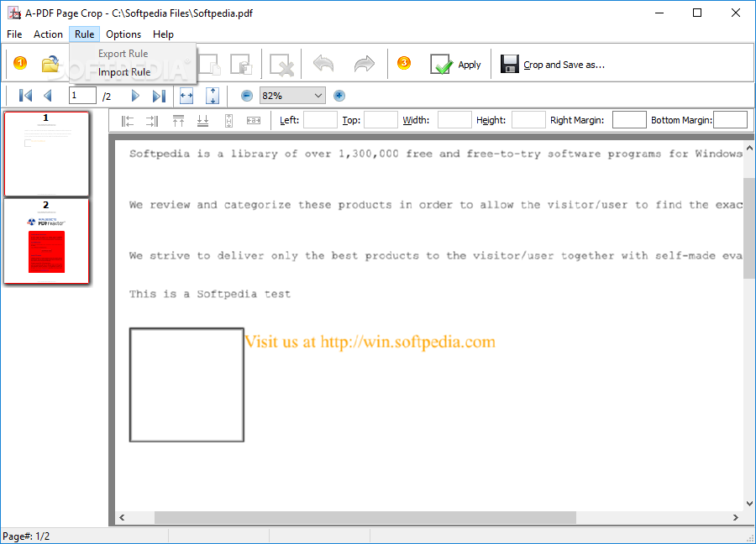The width and height of the screenshot is (756, 544).
Task: Click the Right Margin field
Action: coord(629,120)
